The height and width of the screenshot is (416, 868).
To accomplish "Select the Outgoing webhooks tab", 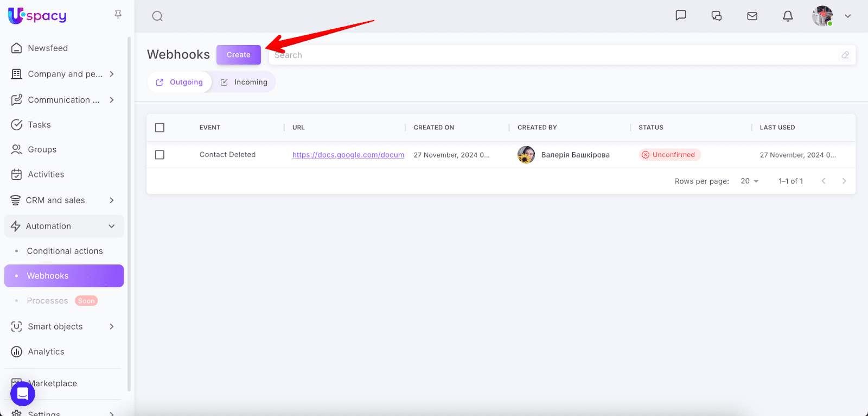I will [180, 82].
